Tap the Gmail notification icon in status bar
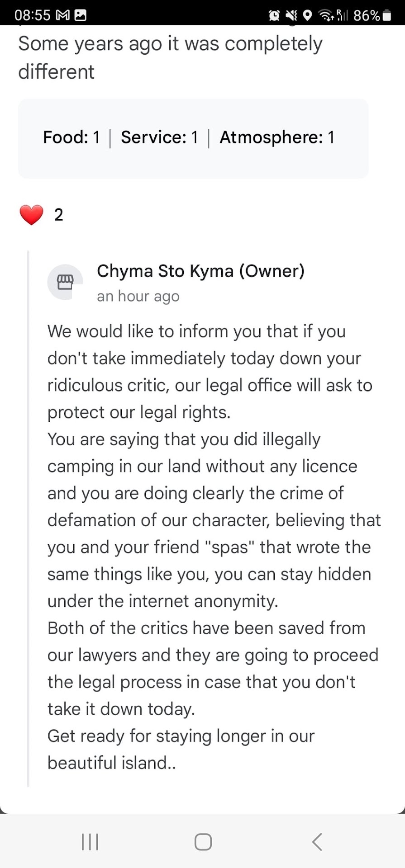Viewport: 405px width, 868px height. (x=62, y=15)
